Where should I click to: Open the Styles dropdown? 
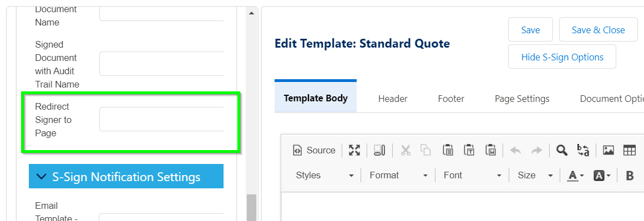[x=325, y=176]
